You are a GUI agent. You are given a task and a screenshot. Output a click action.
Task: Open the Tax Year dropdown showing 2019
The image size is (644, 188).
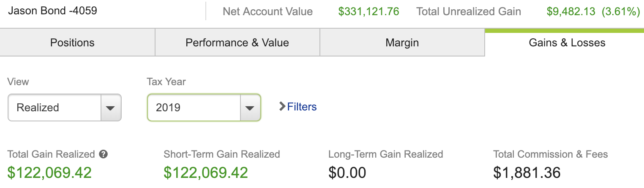point(204,107)
